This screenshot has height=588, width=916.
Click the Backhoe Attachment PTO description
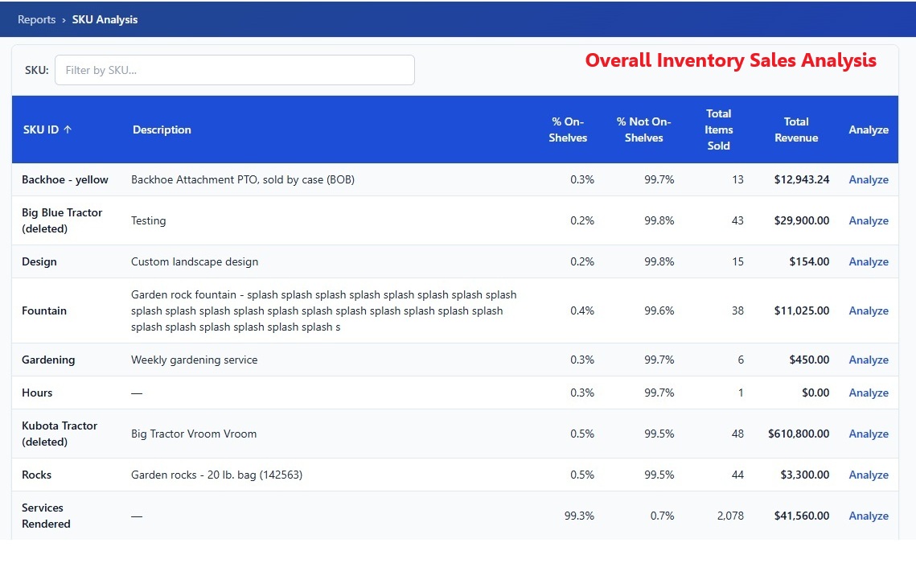tap(242, 179)
